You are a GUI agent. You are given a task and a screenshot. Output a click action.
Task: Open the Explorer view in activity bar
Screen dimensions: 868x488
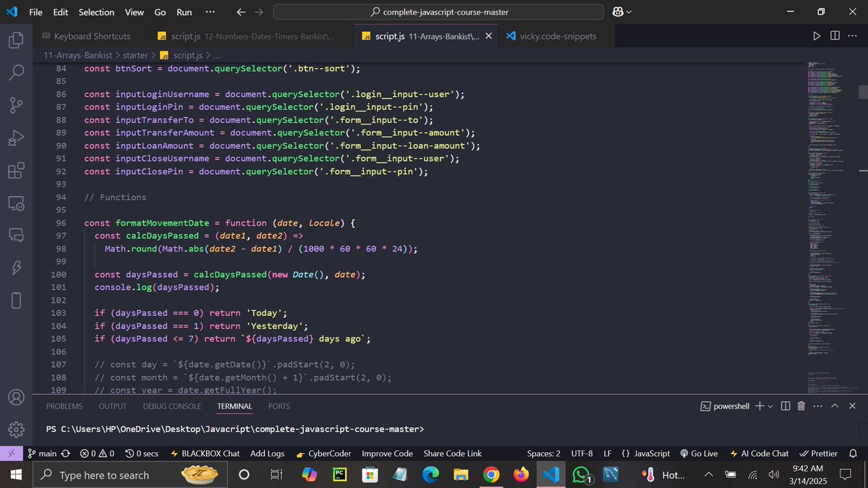[16, 40]
